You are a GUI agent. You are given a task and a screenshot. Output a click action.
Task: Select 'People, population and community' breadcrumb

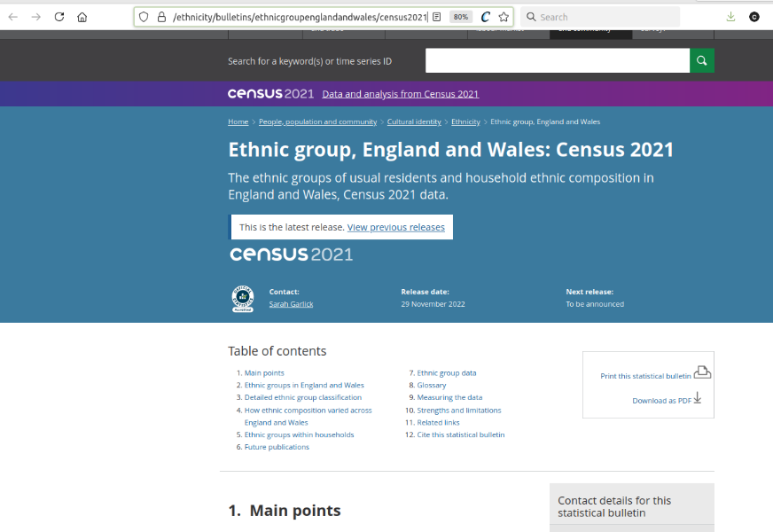[x=317, y=121]
